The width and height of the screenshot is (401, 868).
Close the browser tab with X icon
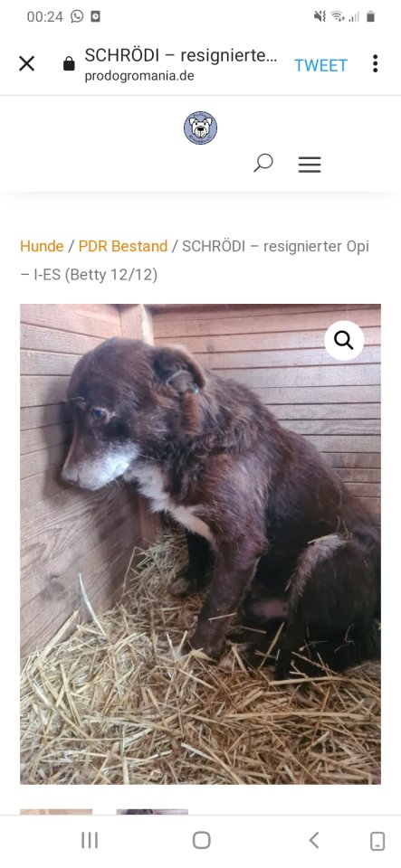26,63
